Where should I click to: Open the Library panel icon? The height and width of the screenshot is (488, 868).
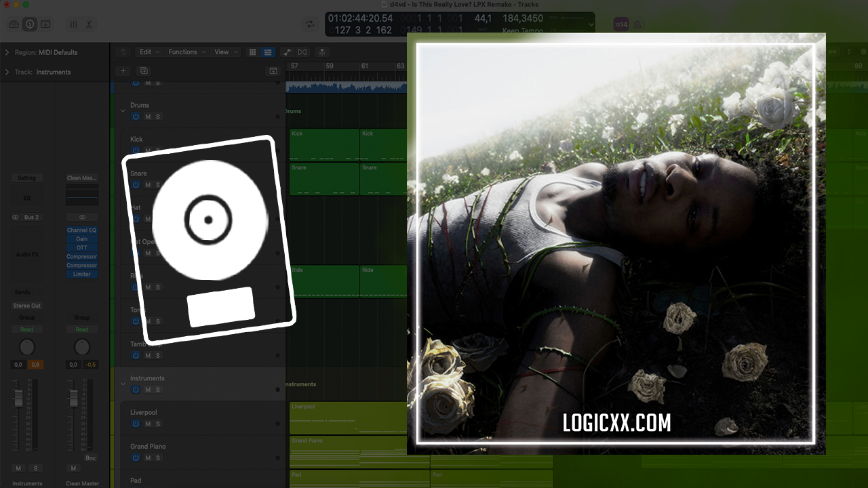[x=14, y=24]
